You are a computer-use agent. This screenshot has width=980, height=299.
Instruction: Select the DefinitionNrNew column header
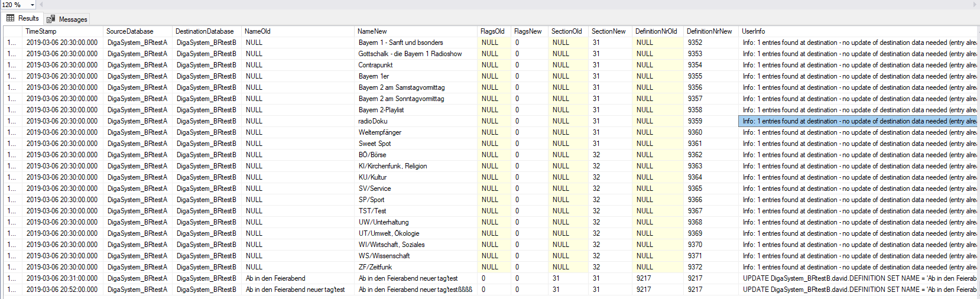pyautogui.click(x=709, y=31)
